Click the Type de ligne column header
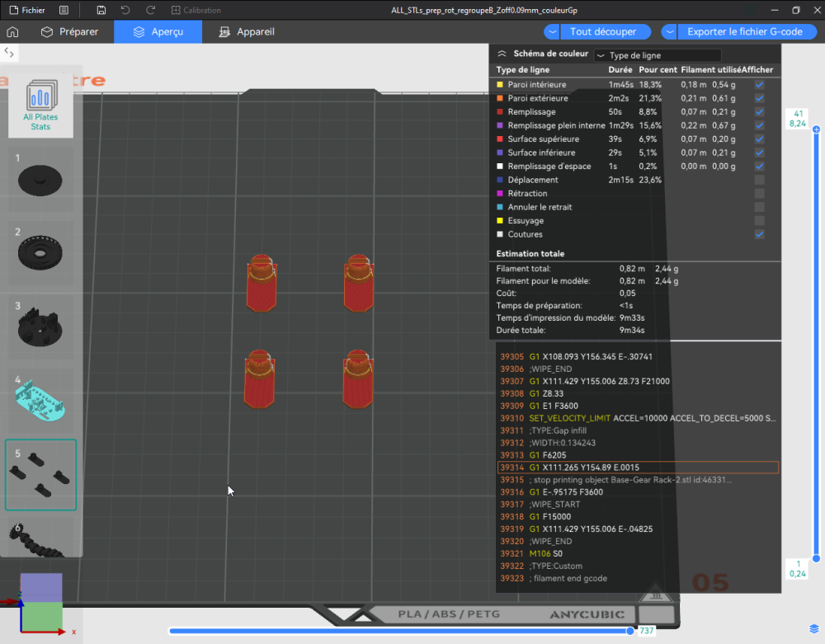825x644 pixels. pyautogui.click(x=522, y=69)
